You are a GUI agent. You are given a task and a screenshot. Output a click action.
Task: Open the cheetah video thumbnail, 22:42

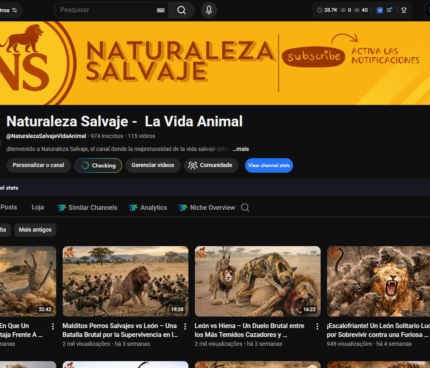28,281
